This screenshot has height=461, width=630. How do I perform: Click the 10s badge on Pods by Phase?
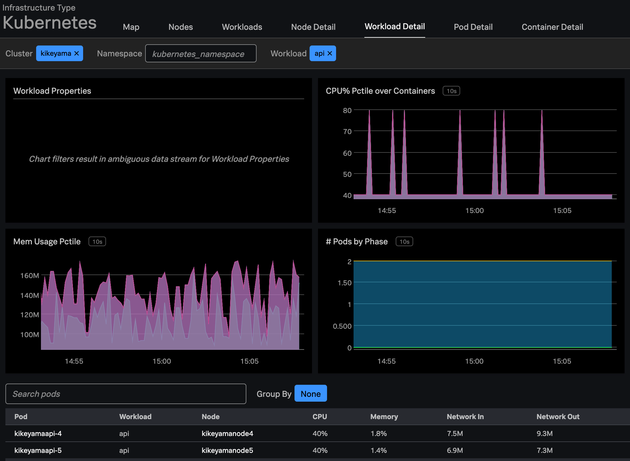point(404,242)
